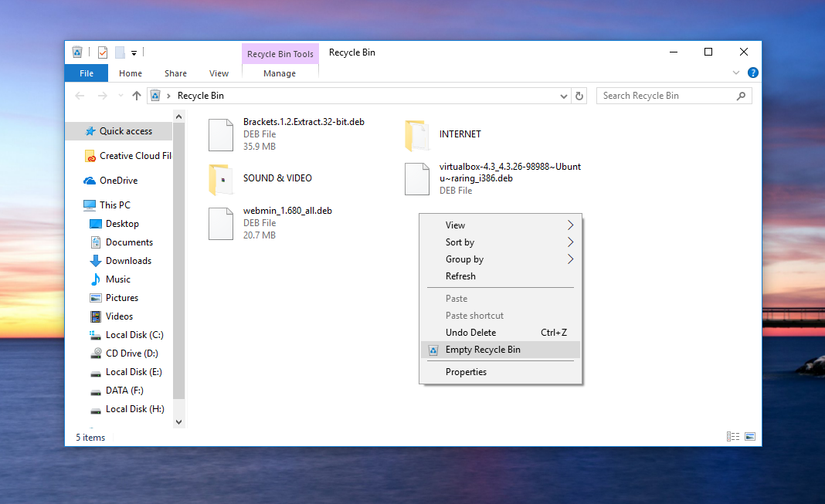Image resolution: width=825 pixels, height=504 pixels.
Task: Expand the address bar root chevron
Action: tap(168, 96)
